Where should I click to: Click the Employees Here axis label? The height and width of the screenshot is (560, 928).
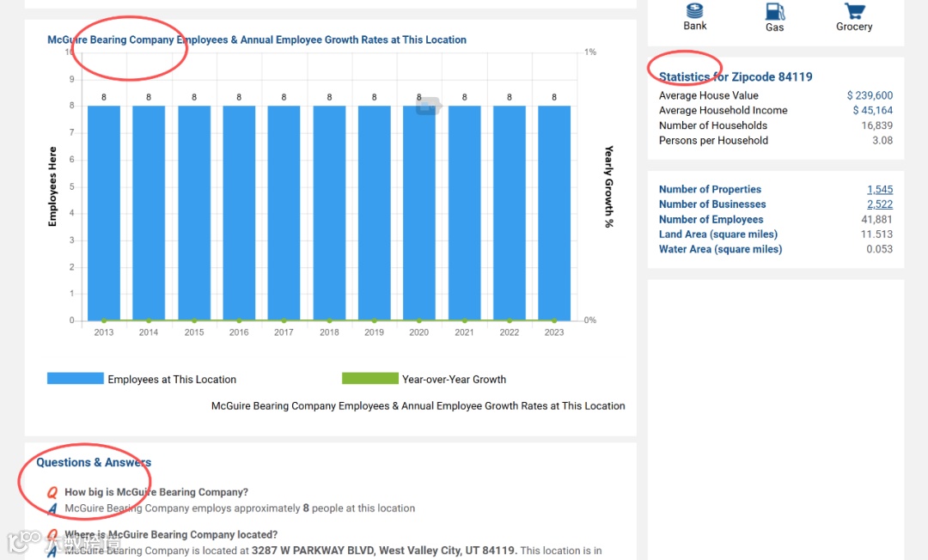coord(52,186)
